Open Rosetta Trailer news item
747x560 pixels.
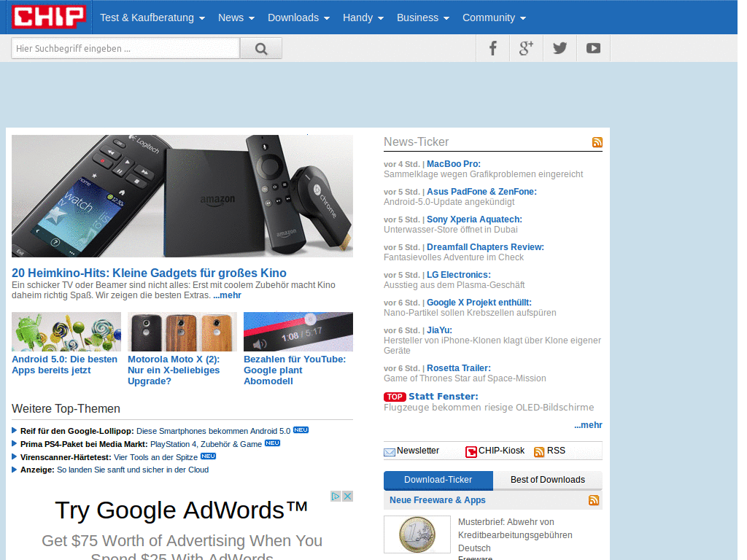(459, 368)
